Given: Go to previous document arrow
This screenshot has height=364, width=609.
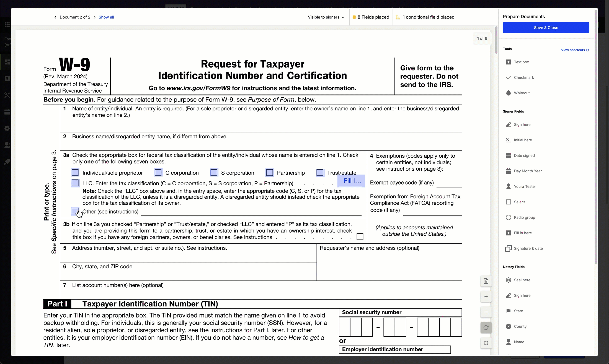Looking at the screenshot, I should point(55,17).
